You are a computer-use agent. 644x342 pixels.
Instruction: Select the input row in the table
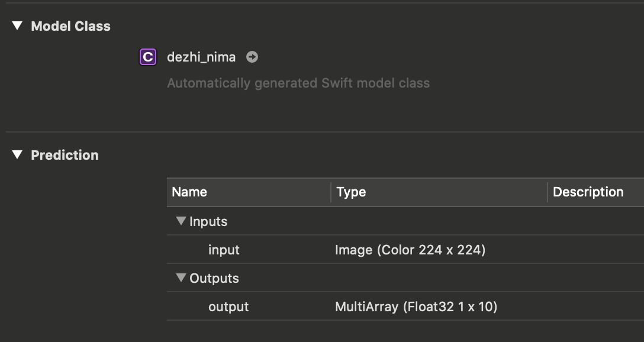tap(224, 250)
